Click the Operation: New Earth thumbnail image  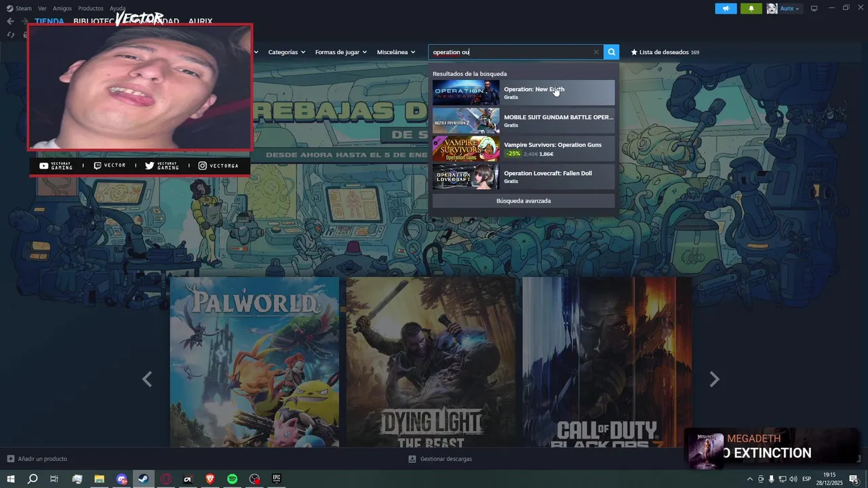coord(466,93)
